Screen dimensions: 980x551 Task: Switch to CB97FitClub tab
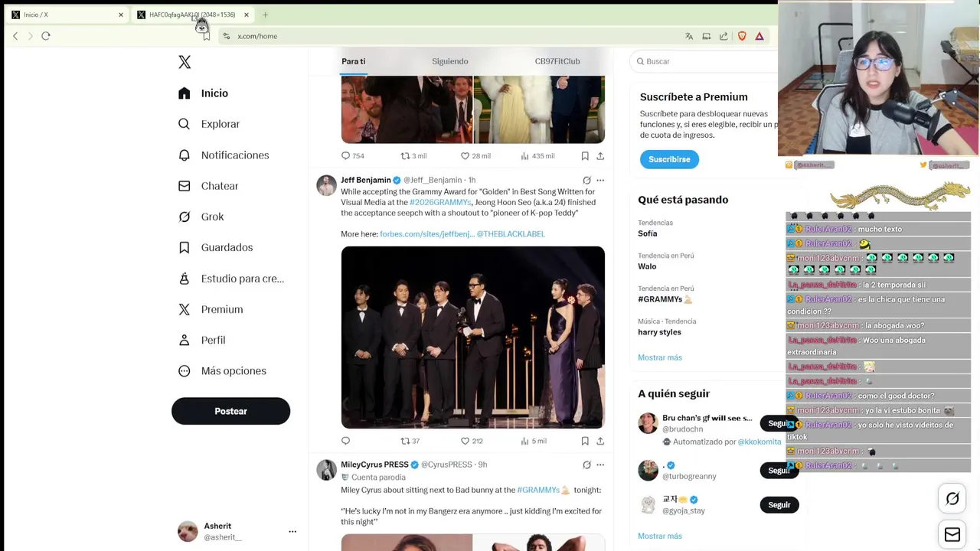click(557, 61)
